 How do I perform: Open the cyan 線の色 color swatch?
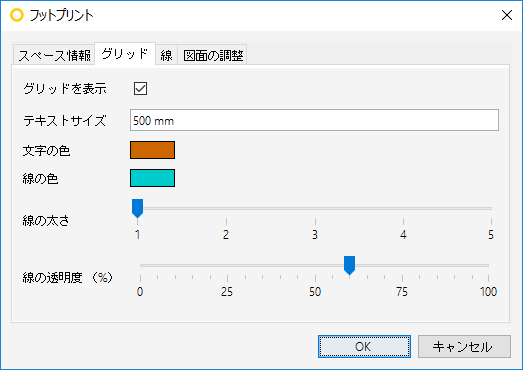click(x=152, y=178)
